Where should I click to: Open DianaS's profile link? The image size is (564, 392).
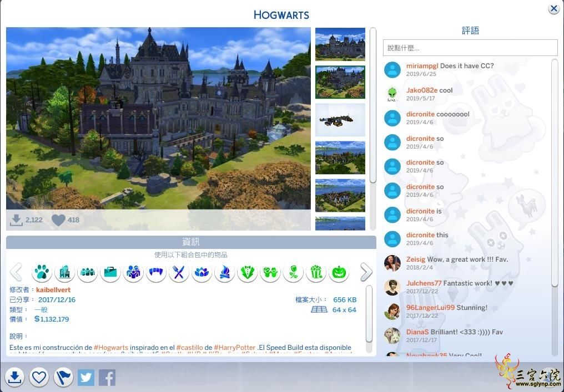[x=417, y=332]
